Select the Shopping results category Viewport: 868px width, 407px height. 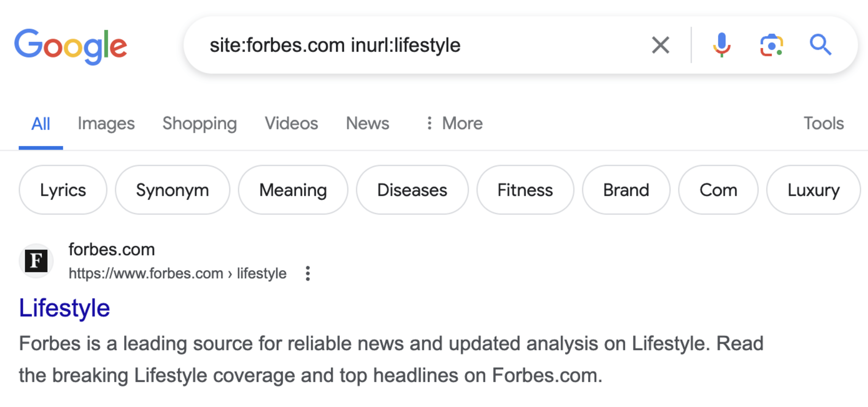(x=200, y=123)
